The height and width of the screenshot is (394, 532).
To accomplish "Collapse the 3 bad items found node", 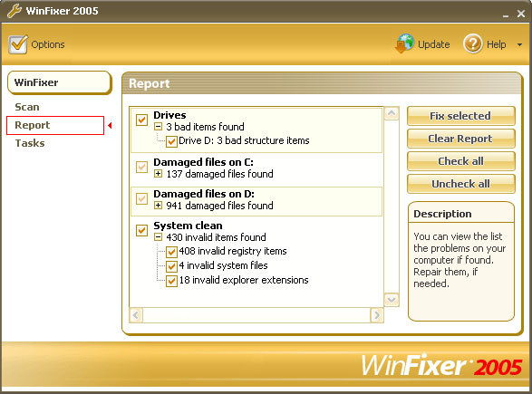I will tap(158, 127).
